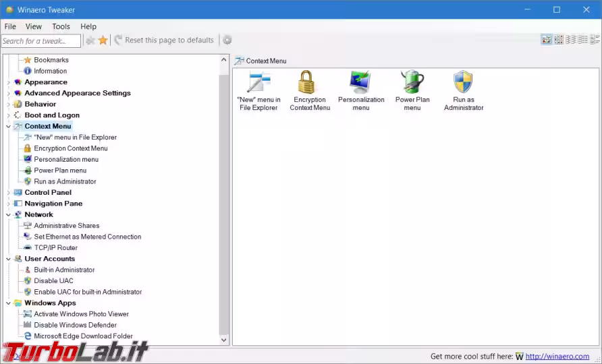Select Advanced Appearace Settings category label
This screenshot has height=364, width=602.
(78, 93)
